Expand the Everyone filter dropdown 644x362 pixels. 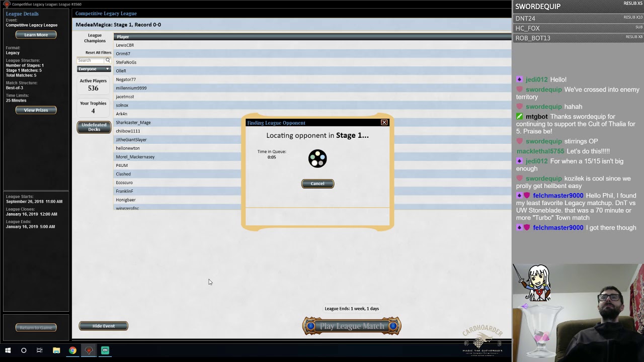point(94,69)
